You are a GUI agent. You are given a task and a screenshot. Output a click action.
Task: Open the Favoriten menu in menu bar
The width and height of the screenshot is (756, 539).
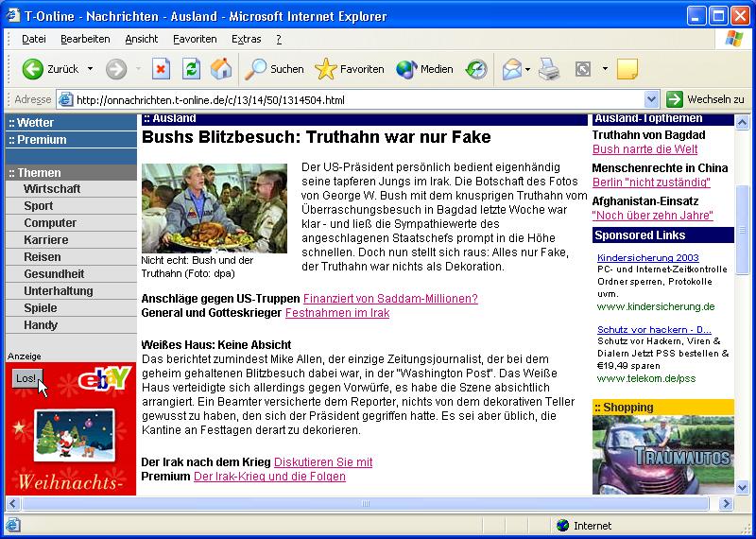(195, 39)
